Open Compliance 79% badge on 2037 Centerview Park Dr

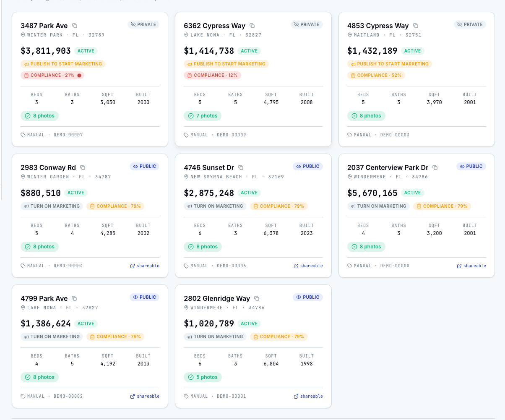pos(442,206)
